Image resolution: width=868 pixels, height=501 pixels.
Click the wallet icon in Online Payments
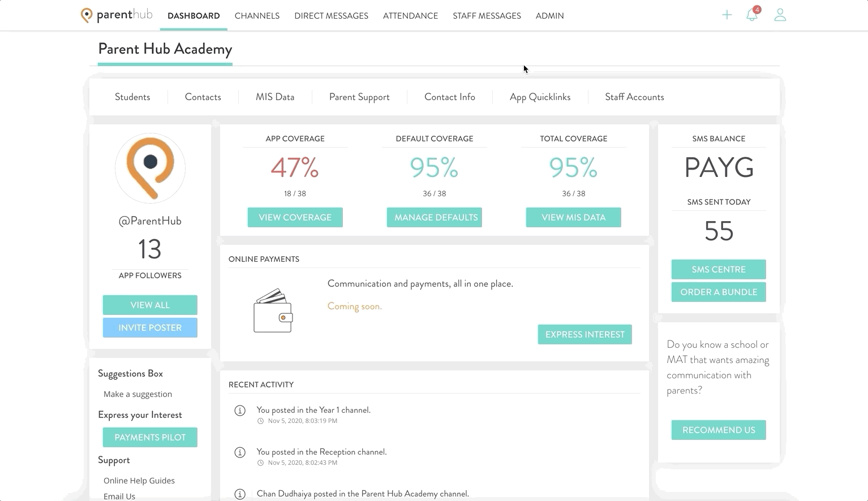click(273, 310)
